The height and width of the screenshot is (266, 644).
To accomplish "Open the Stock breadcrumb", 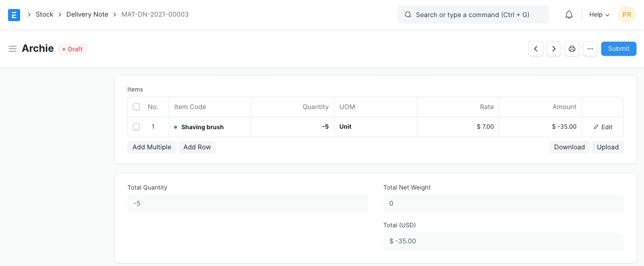I will click(x=44, y=15).
